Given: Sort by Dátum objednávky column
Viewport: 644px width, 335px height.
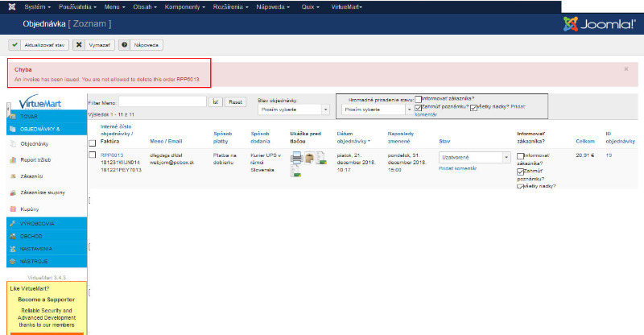Looking at the screenshot, I should 353,137.
